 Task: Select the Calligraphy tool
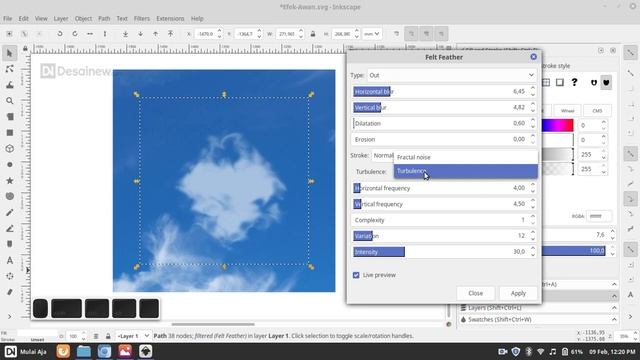point(10,244)
